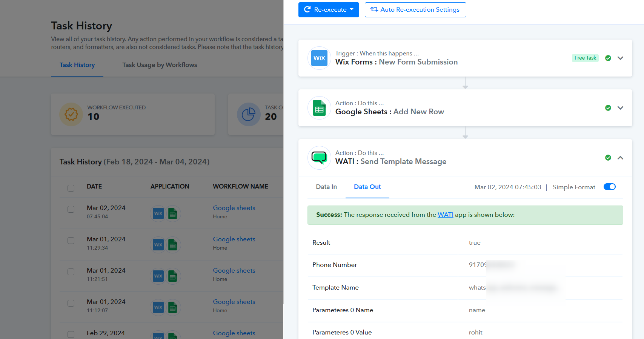
Task: Click the Google Sheets : Add New Row title
Action: [390, 112]
